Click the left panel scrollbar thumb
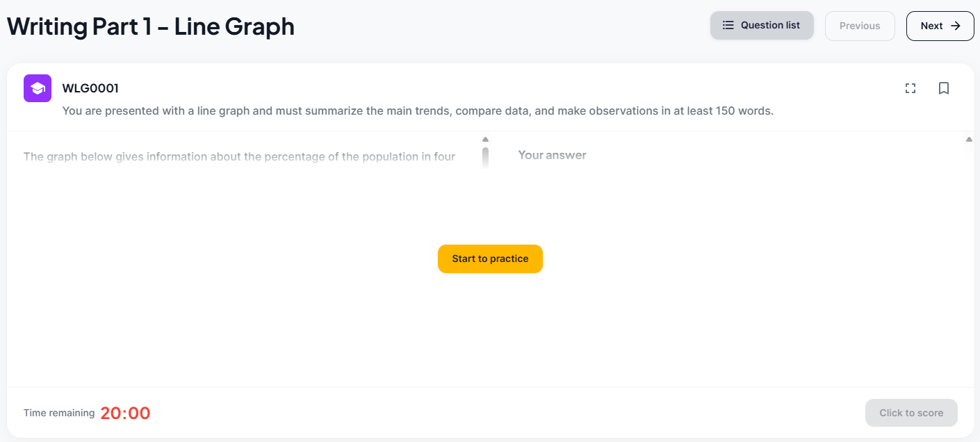 (x=485, y=158)
